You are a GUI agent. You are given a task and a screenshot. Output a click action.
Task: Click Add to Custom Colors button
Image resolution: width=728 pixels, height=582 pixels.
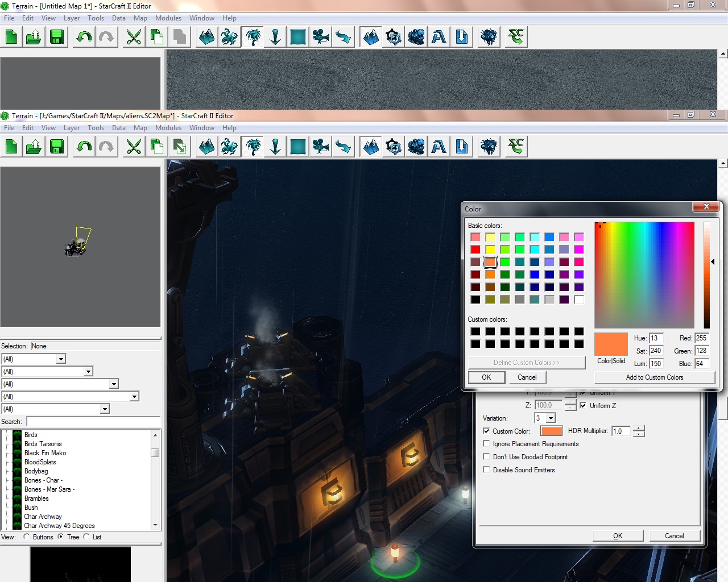coord(654,377)
